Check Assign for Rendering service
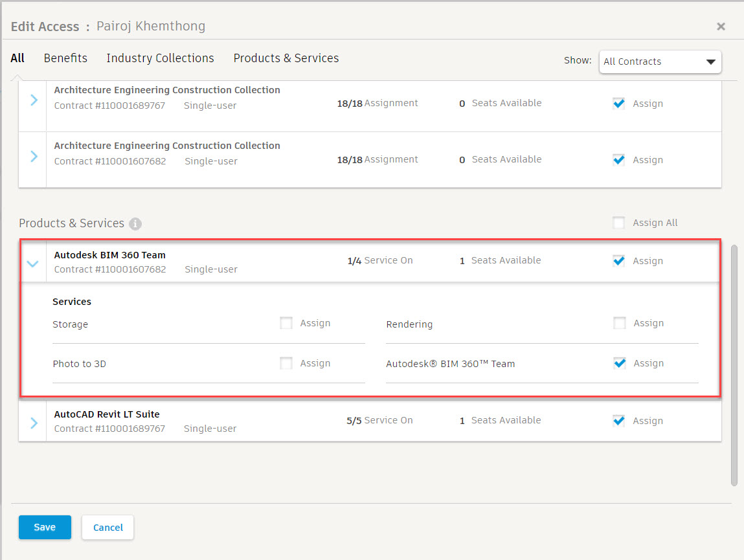 (x=620, y=323)
